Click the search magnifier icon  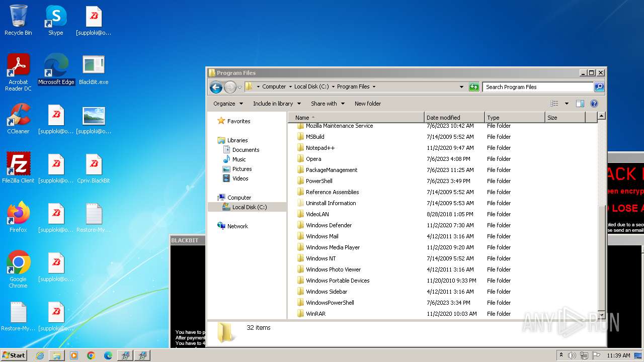[x=599, y=87]
